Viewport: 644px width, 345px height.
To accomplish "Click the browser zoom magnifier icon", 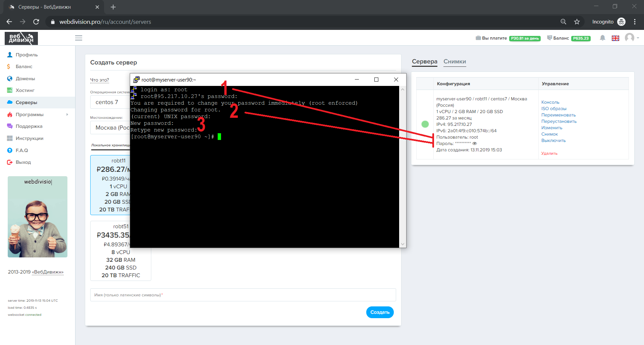I will [x=563, y=22].
